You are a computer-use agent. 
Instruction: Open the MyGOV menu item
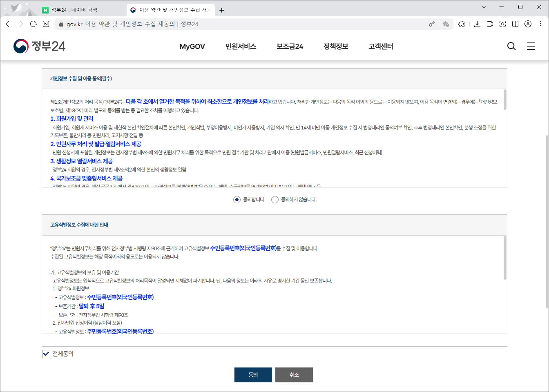point(192,46)
